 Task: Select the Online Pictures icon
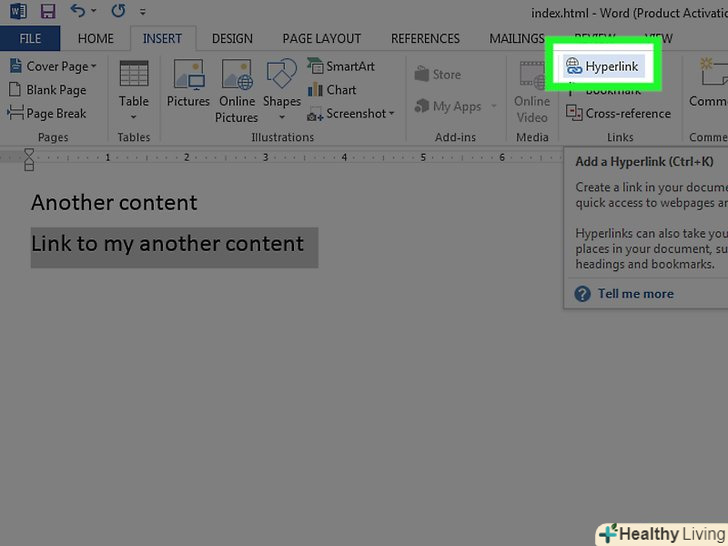point(237,90)
